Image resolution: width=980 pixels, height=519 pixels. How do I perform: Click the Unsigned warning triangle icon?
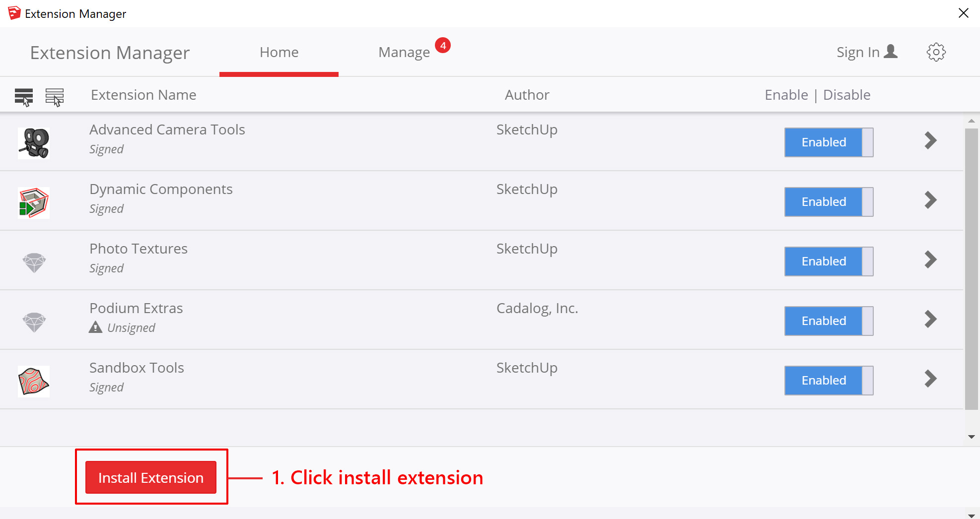pos(95,327)
